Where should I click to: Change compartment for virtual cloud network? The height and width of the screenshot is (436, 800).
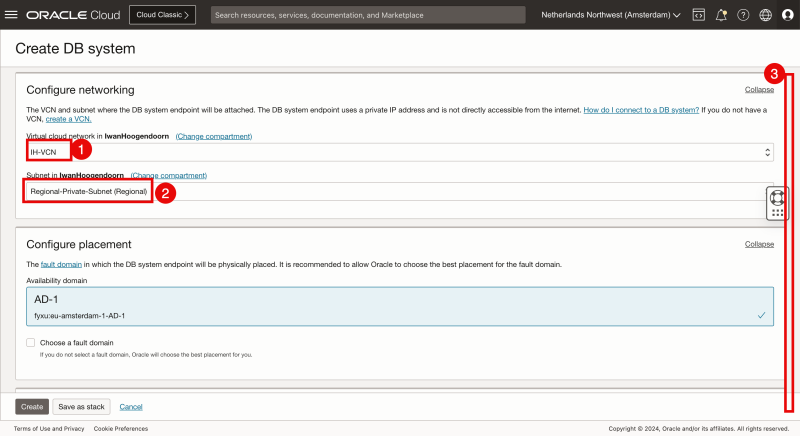214,136
